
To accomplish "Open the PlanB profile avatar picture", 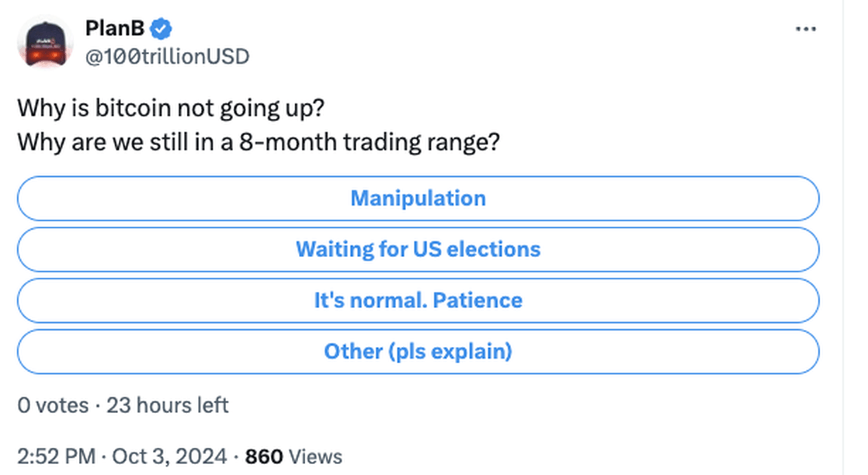I will [45, 42].
